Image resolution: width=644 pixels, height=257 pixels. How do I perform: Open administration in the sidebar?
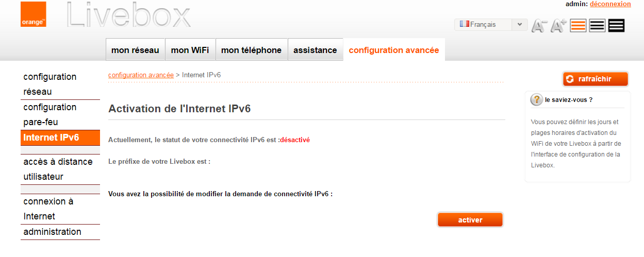point(52,232)
